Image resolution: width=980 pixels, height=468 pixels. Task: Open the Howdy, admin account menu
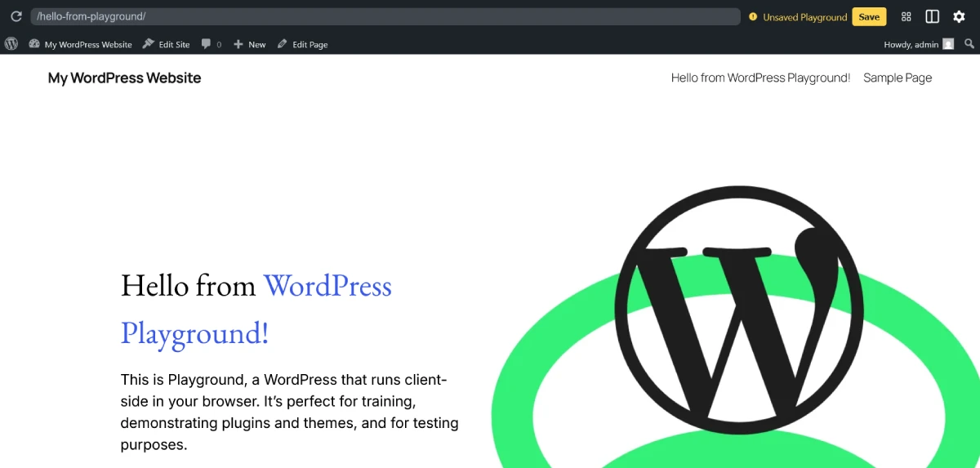(x=919, y=44)
